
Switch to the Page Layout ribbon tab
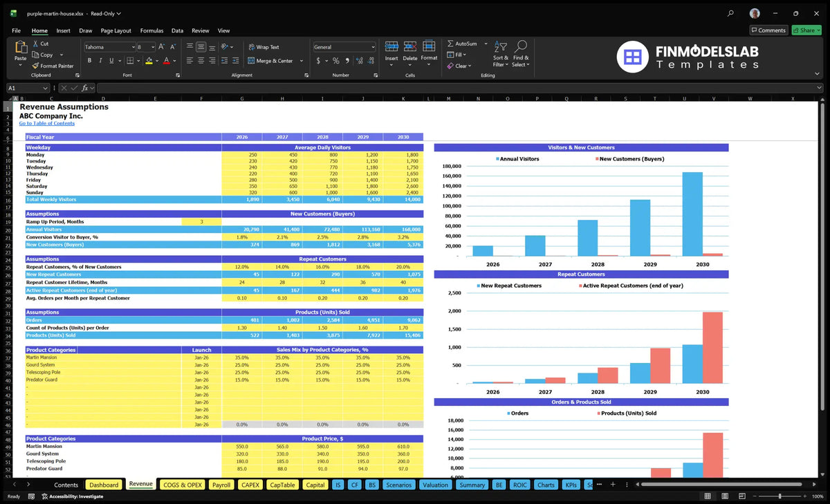[116, 30]
